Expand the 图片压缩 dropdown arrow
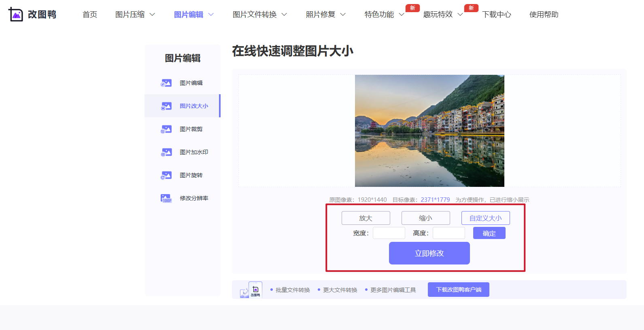Image resolution: width=644 pixels, height=330 pixels. click(152, 15)
